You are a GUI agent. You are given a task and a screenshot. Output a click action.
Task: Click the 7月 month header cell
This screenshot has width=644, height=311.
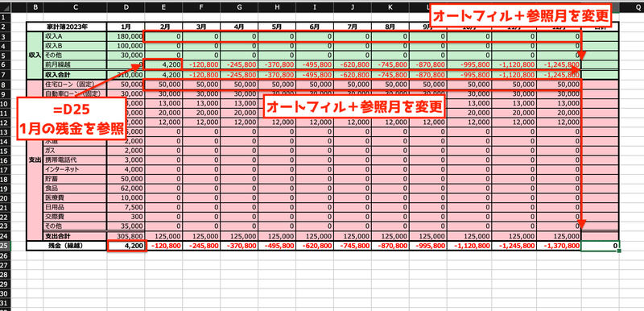tap(353, 27)
